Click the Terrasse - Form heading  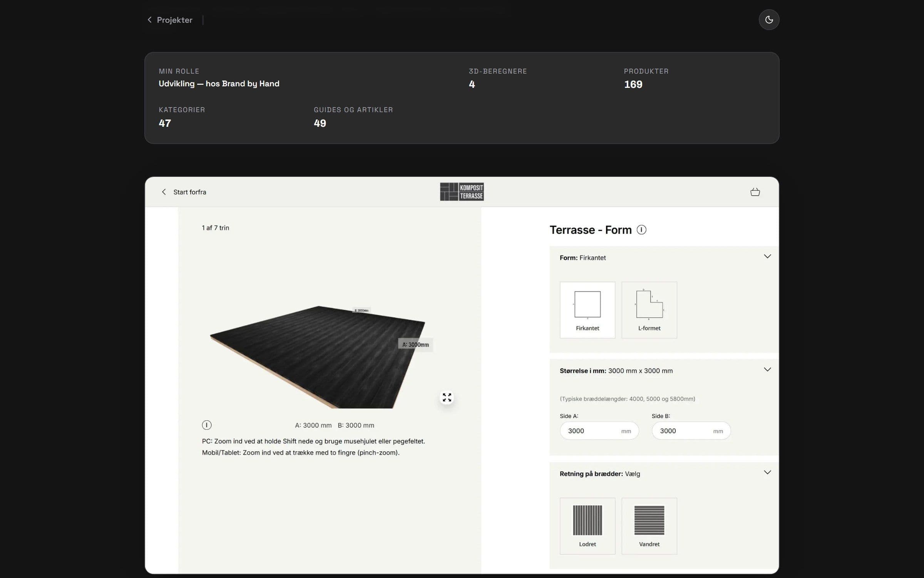pyautogui.click(x=591, y=230)
